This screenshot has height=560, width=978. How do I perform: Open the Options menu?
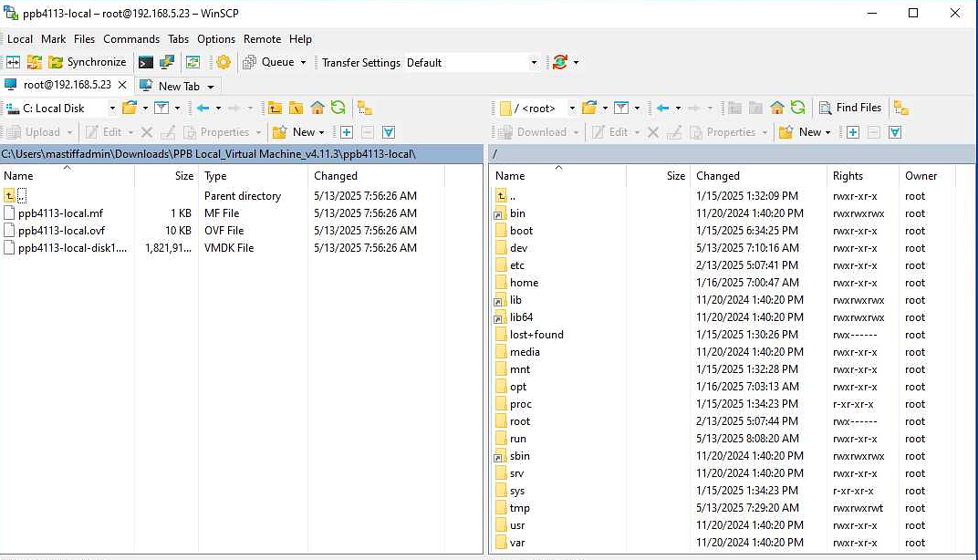pos(216,38)
